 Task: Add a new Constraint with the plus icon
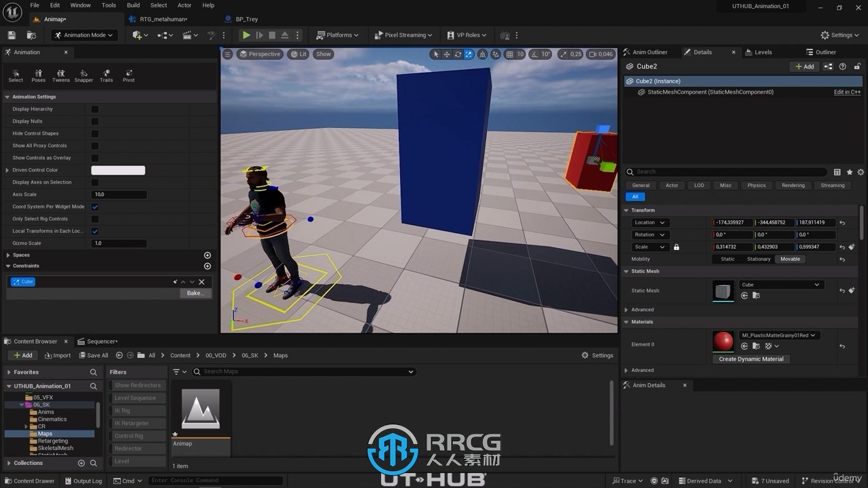tap(208, 266)
